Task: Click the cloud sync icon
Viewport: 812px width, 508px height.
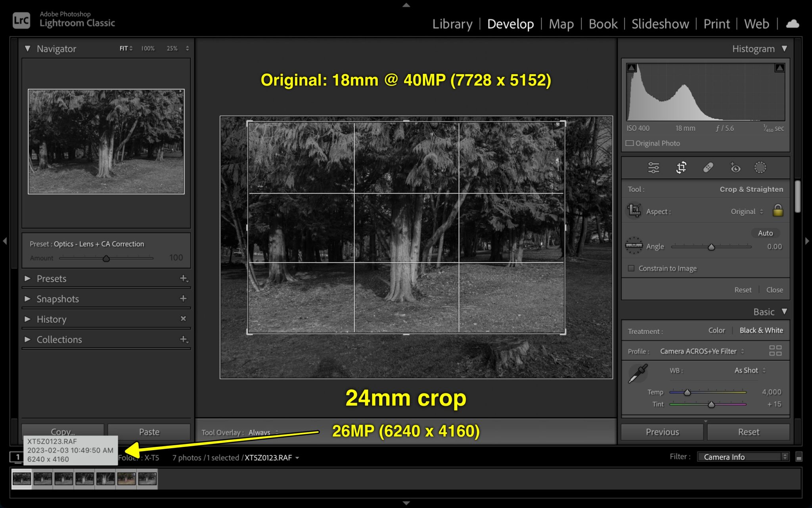Action: (793, 24)
